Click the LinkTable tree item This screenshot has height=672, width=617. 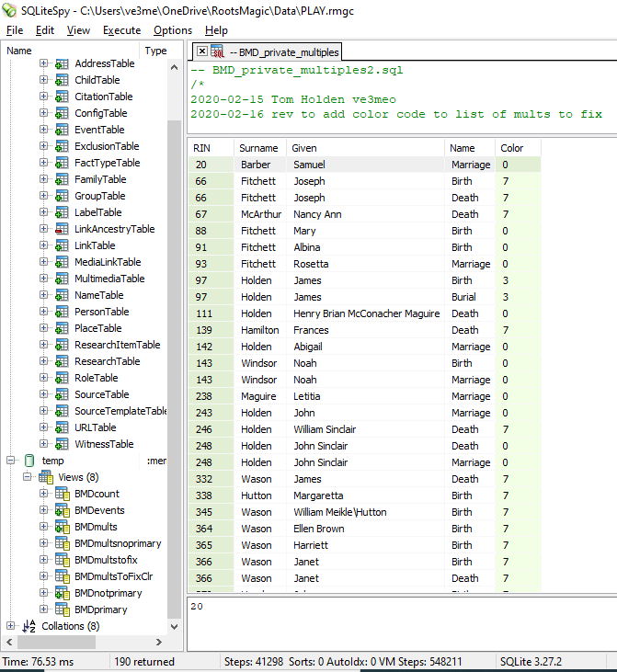click(95, 245)
